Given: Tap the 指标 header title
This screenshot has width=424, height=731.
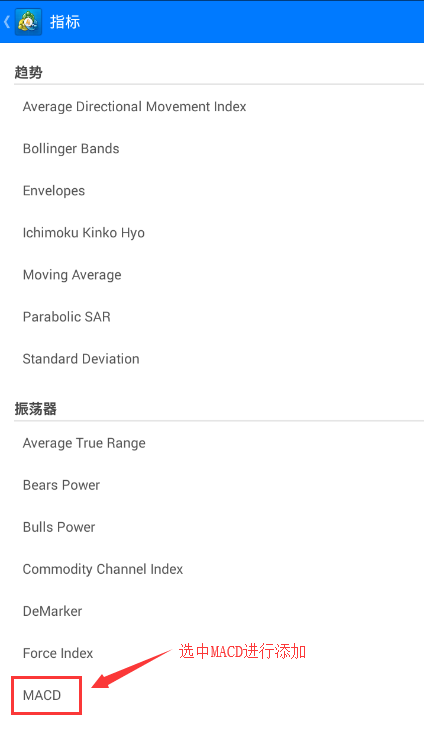Looking at the screenshot, I should [65, 22].
